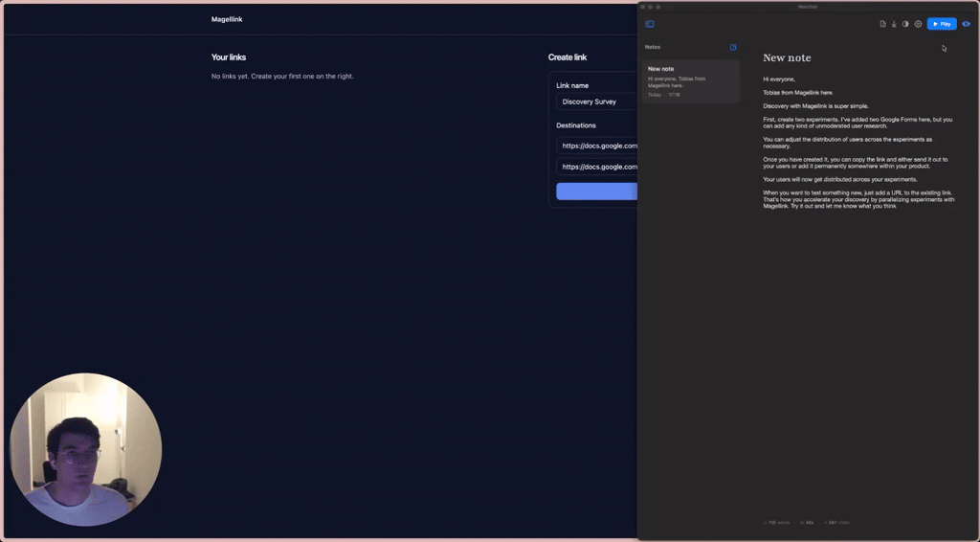Click the second docs.google.com destination field

(597, 167)
